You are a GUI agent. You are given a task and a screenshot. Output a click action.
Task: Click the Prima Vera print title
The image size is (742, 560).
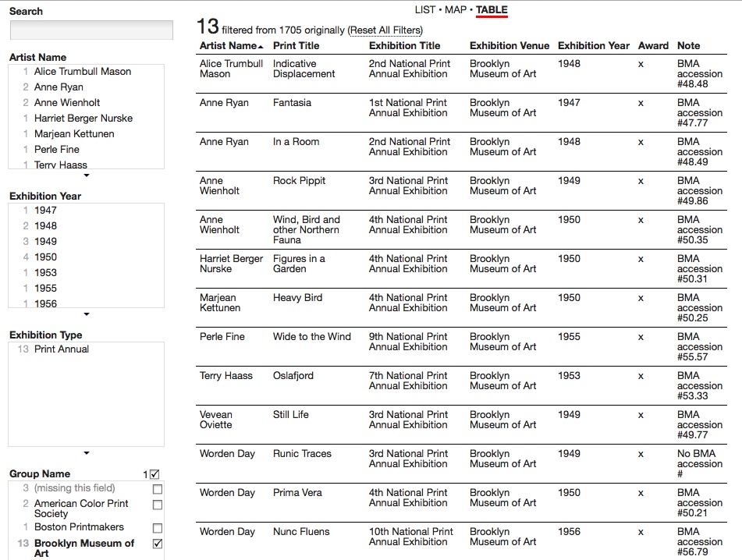pos(297,493)
